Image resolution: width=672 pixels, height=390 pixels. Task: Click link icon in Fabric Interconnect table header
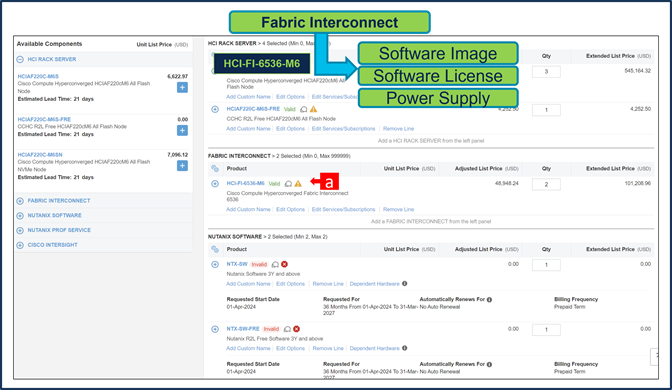pyautogui.click(x=215, y=169)
